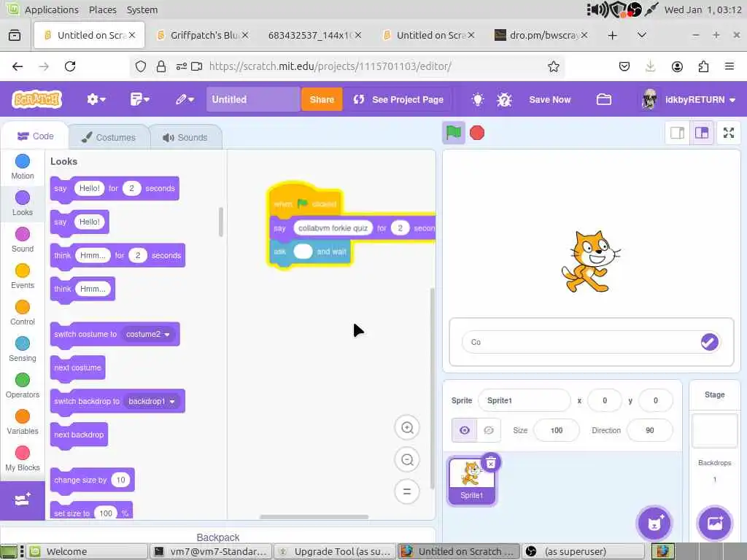Click the when flag clicked hat block
Screen dimensions: 747x560
[x=306, y=201]
